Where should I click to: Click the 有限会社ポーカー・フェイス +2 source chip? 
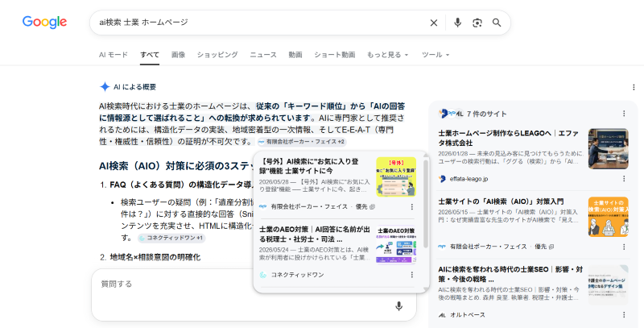[x=302, y=142]
